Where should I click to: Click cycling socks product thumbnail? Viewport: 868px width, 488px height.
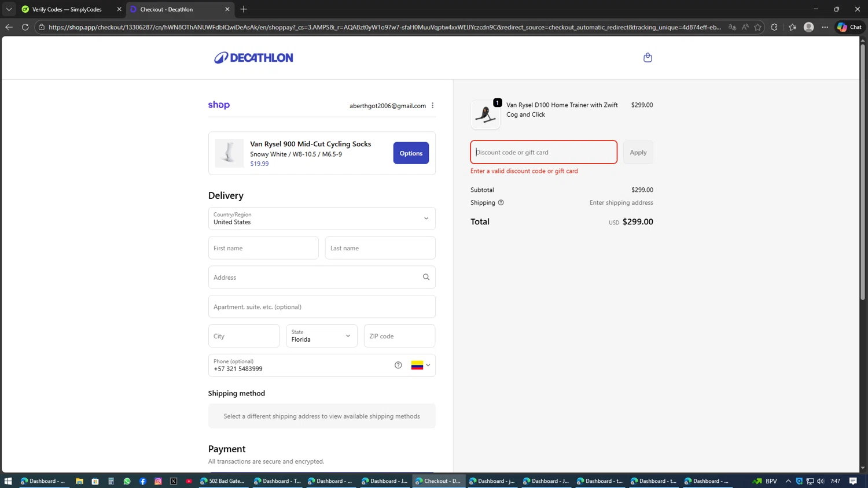(x=229, y=153)
